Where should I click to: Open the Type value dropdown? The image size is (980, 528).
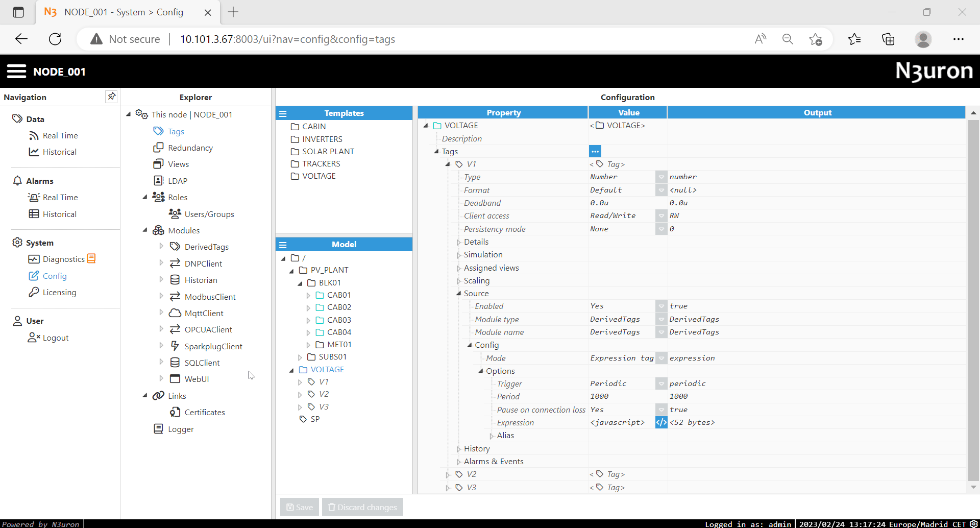click(661, 177)
